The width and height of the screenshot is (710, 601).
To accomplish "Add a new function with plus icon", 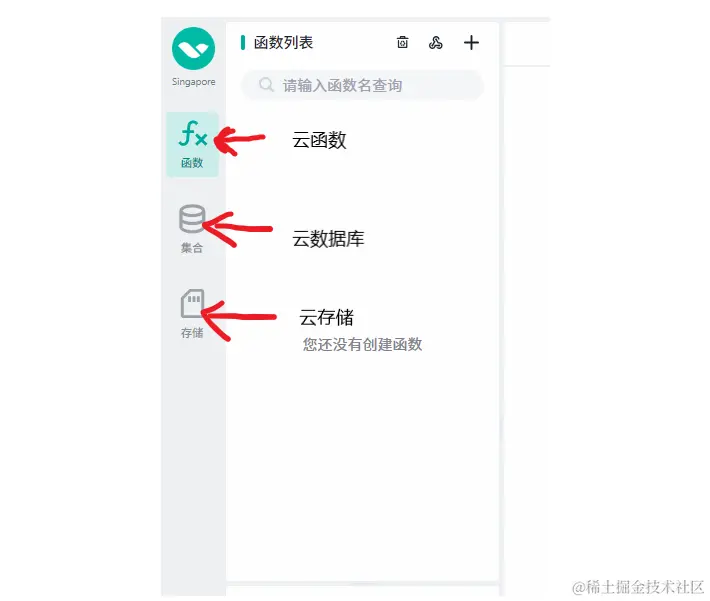I will [471, 43].
